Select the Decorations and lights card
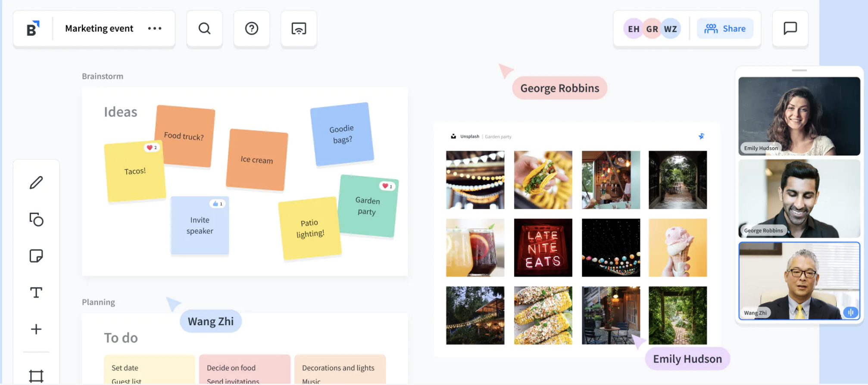The width and height of the screenshot is (868, 385). pos(340,369)
